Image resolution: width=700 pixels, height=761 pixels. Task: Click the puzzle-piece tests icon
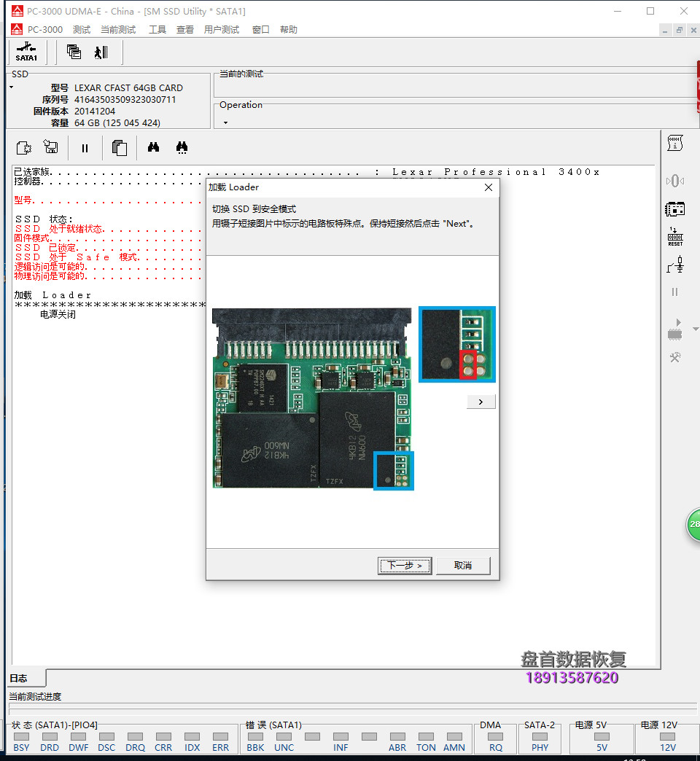click(x=23, y=147)
